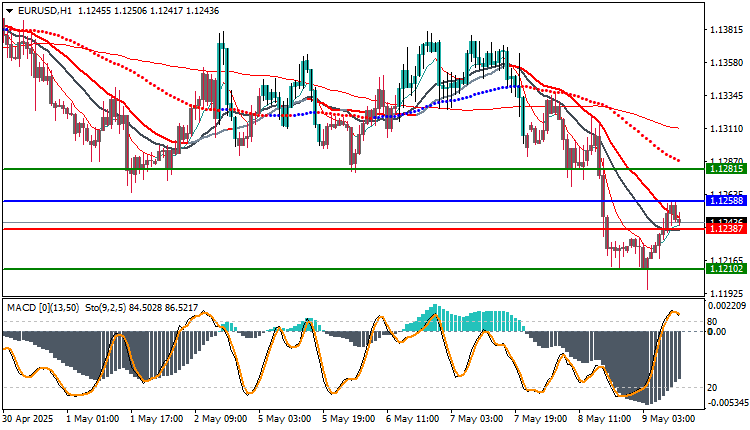Click the 30 Apr 2025 time label
750x430 pixels.
click(x=28, y=419)
